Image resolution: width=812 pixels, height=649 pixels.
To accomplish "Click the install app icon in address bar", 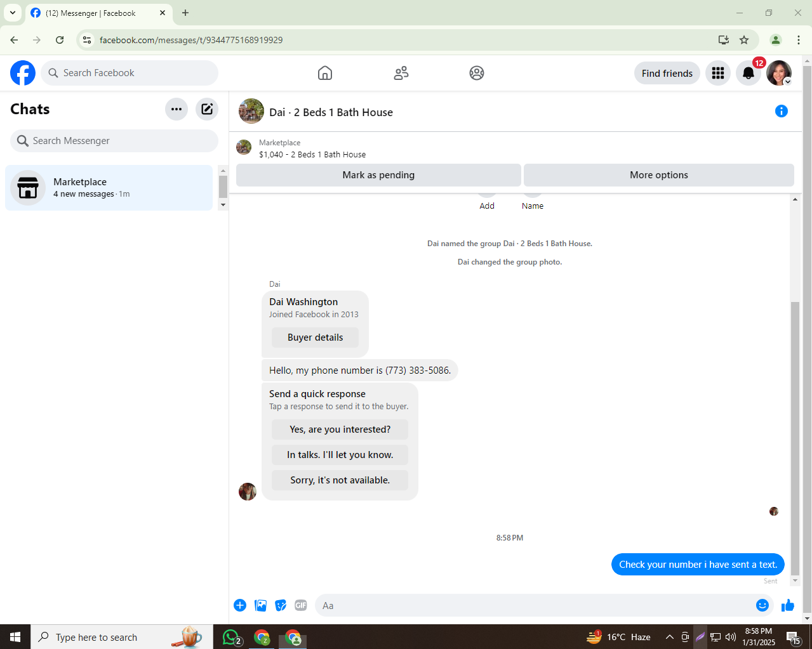I will pyautogui.click(x=724, y=40).
